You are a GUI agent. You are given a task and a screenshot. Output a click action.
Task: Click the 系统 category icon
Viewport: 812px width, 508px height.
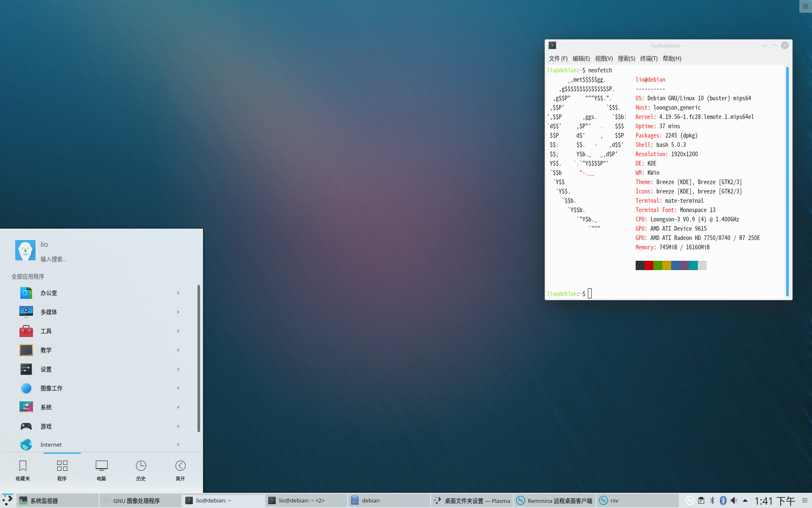[x=26, y=407]
